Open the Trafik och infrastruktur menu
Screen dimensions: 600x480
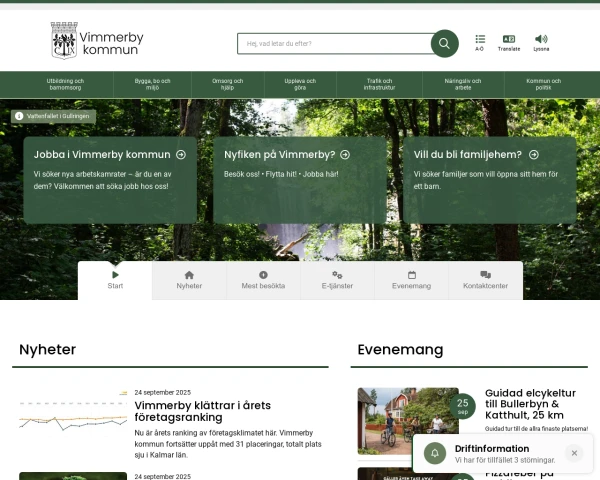coord(379,84)
